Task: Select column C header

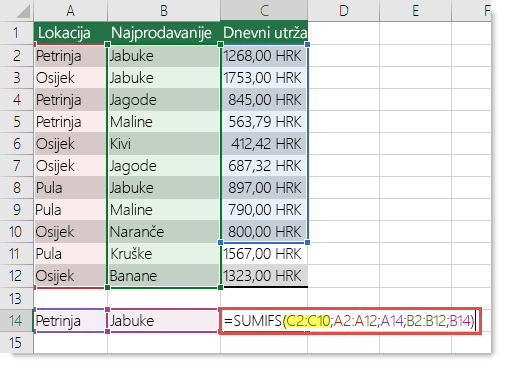Action: [264, 10]
